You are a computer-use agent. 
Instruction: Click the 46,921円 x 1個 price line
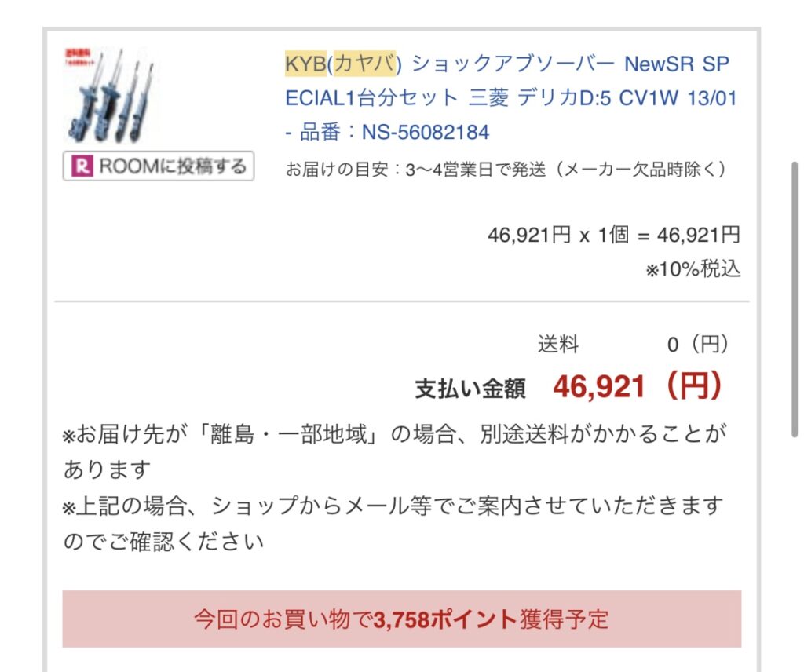(614, 236)
